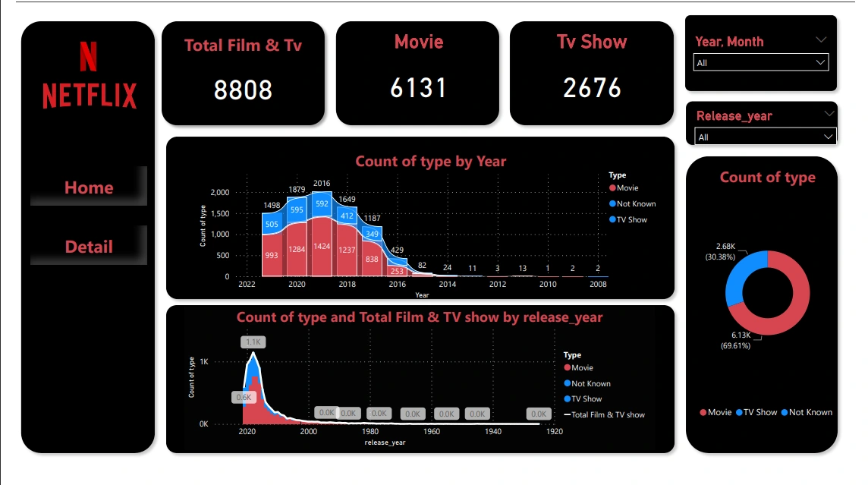
Task: Click TV Show legend under donut chart
Action: click(756, 412)
